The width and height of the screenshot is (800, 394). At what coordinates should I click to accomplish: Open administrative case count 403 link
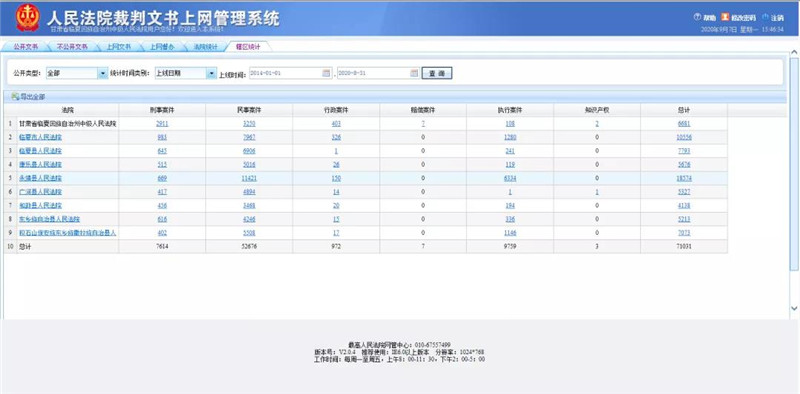click(x=336, y=124)
